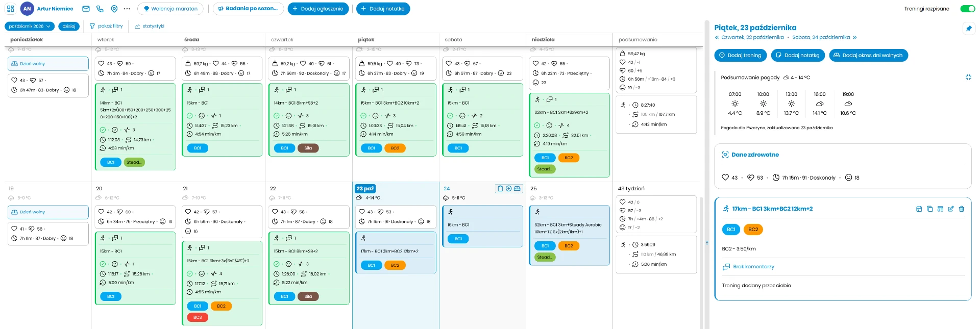Go to next day Sobota, 24 października

click(x=824, y=37)
